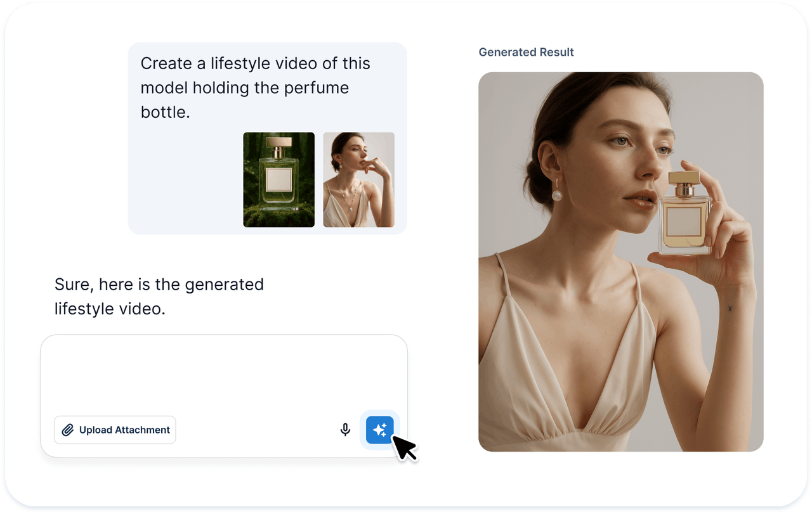This screenshot has height=514, width=812.
Task: Click the blank label on thumbnail perfume bottle
Action: click(279, 179)
